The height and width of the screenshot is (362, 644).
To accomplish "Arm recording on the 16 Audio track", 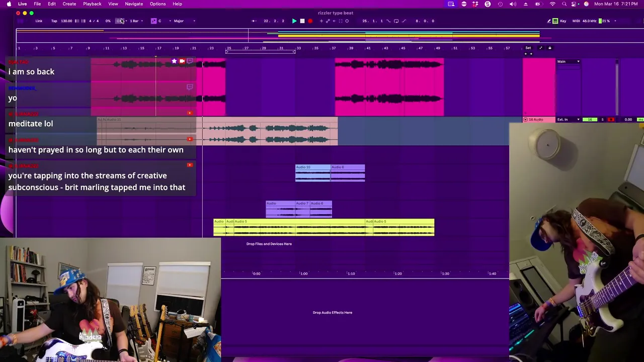I will click(611, 120).
